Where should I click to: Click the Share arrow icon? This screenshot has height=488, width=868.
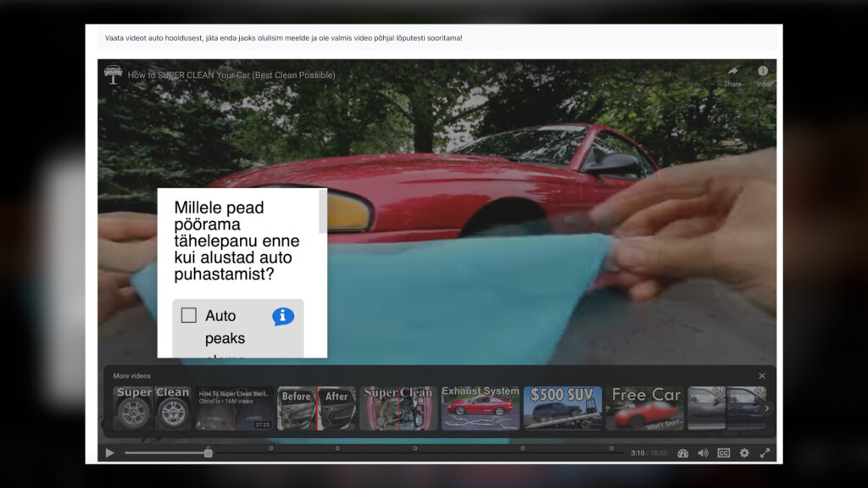(x=732, y=72)
